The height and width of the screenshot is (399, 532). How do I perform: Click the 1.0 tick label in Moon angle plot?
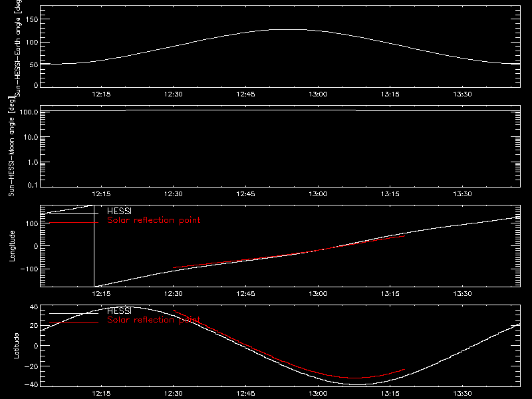33,162
